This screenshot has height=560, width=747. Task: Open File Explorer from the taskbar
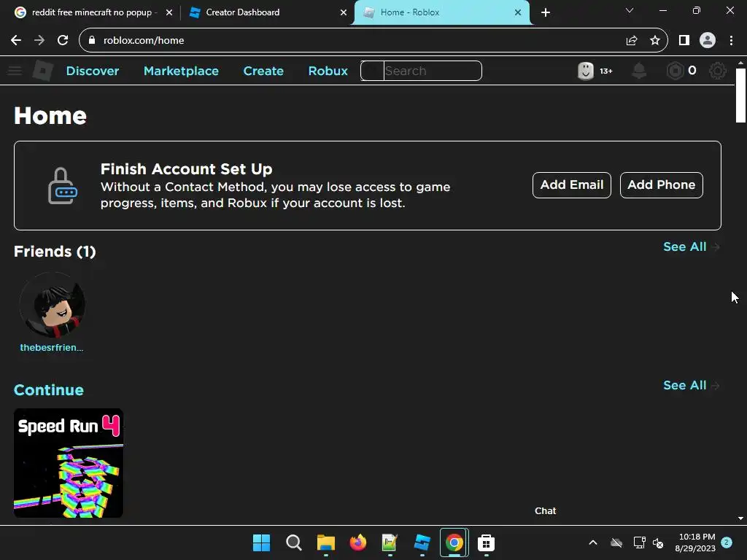coord(326,542)
